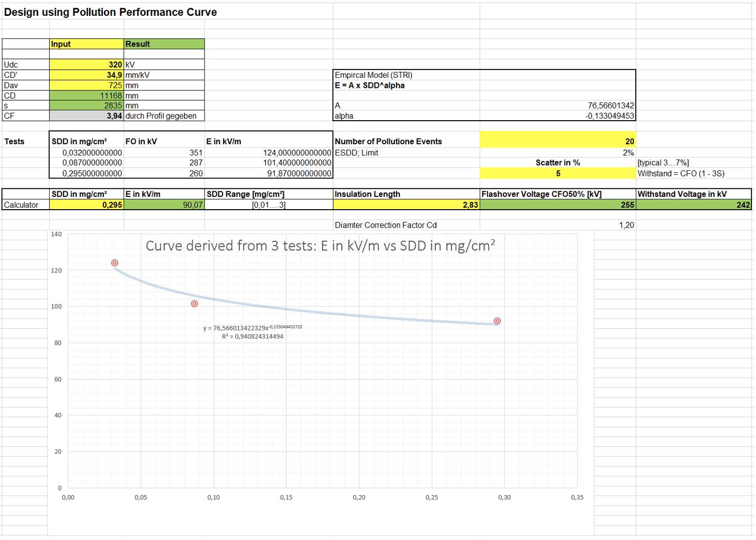Select the Dav cell showing 725
The width and height of the screenshot is (756, 540).
(86, 85)
